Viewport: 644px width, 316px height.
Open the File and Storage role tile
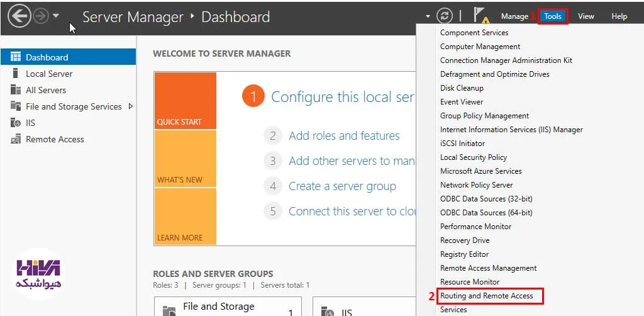click(228, 307)
